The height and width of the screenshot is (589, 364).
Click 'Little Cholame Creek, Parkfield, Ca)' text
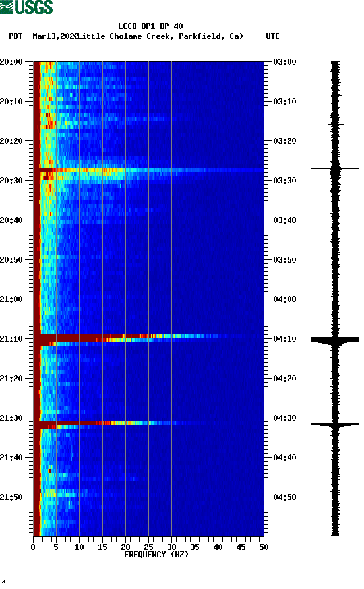coord(161,36)
